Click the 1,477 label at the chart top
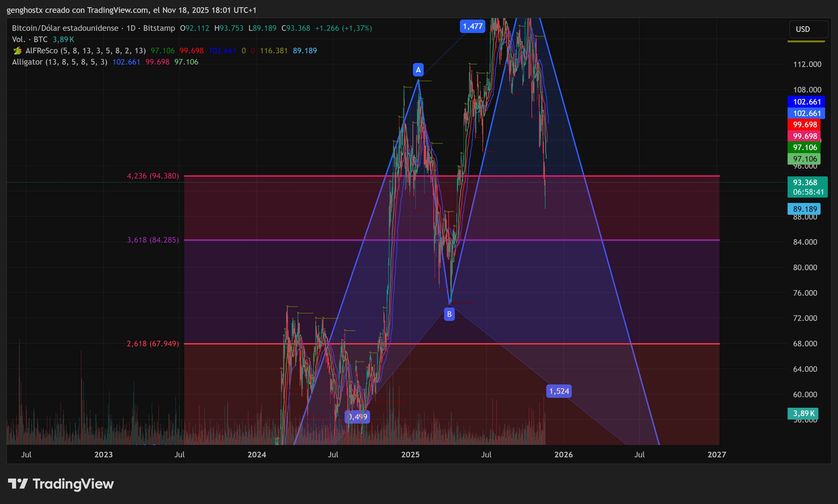 472,26
